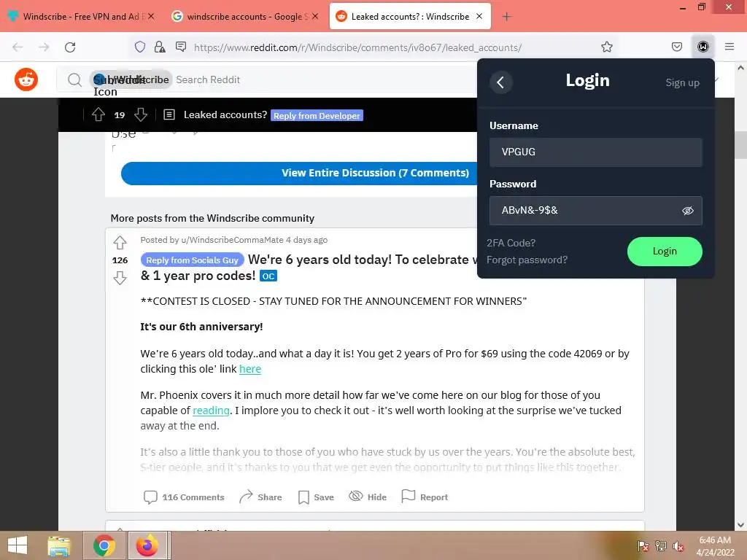Screen dimensions: 747x560
Task: Click the OC tag on anniversary post
Action: tap(268, 276)
